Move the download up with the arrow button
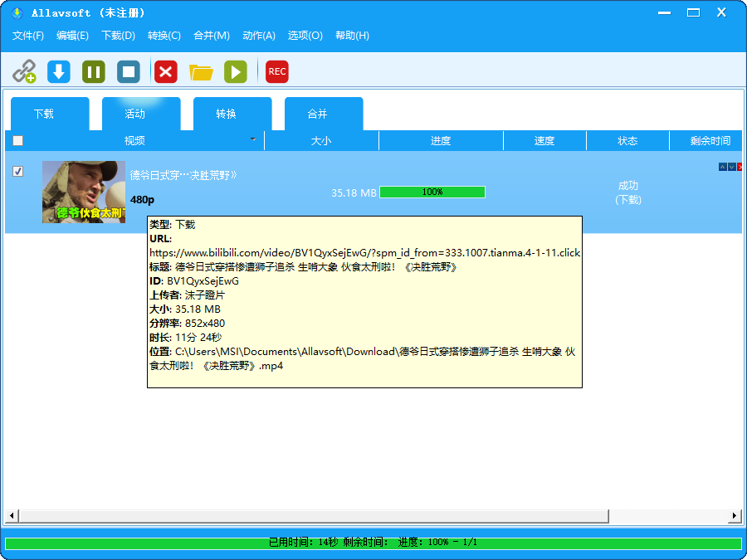Image resolution: width=747 pixels, height=560 pixels. coord(723,166)
